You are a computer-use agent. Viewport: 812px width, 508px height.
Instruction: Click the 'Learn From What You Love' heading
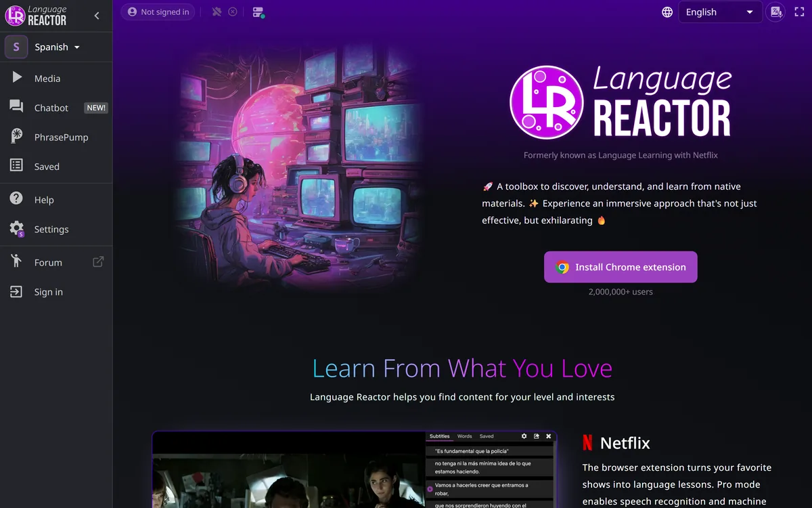click(x=462, y=368)
